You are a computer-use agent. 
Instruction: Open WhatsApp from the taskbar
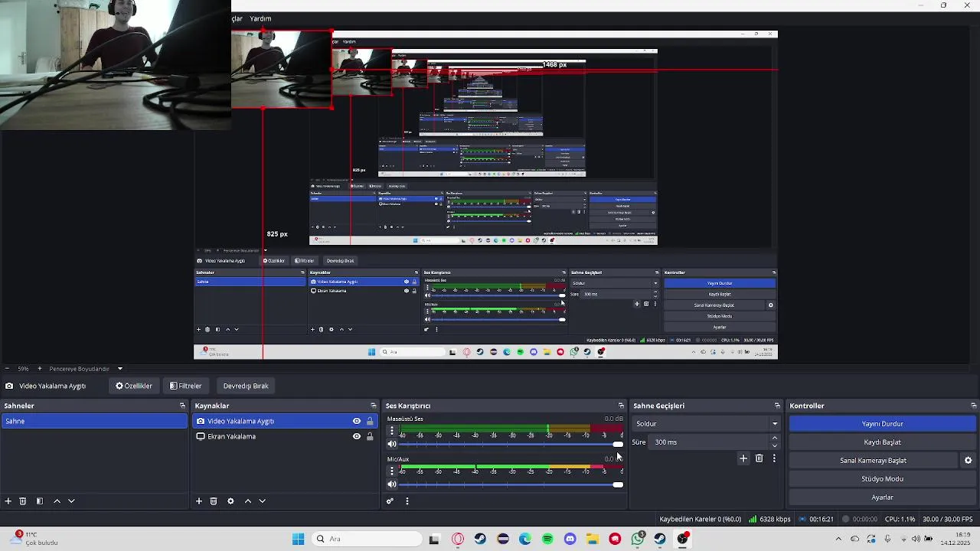click(x=638, y=539)
